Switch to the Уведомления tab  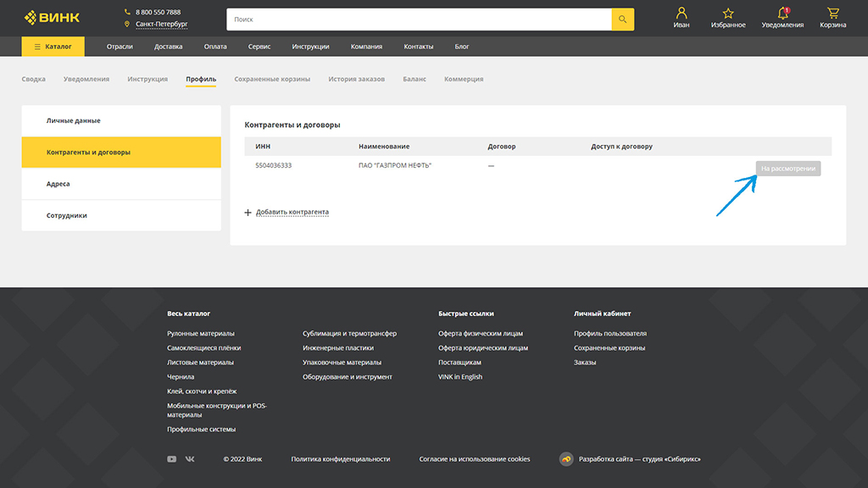point(86,79)
